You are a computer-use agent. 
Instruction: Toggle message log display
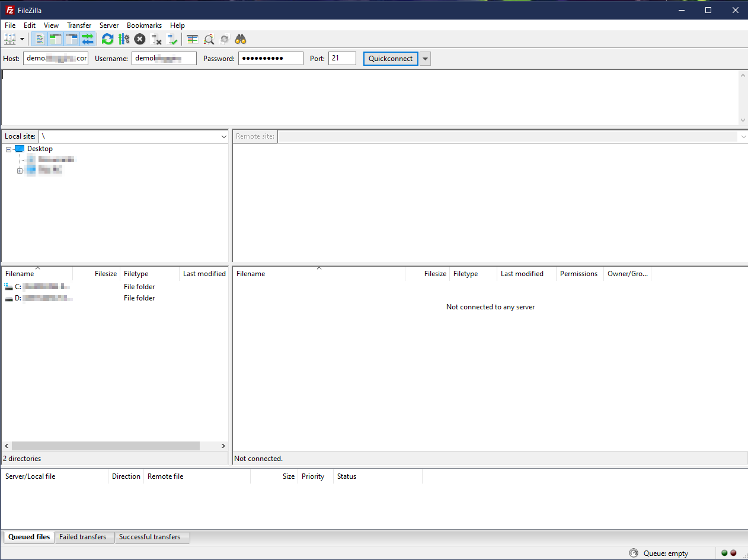39,39
